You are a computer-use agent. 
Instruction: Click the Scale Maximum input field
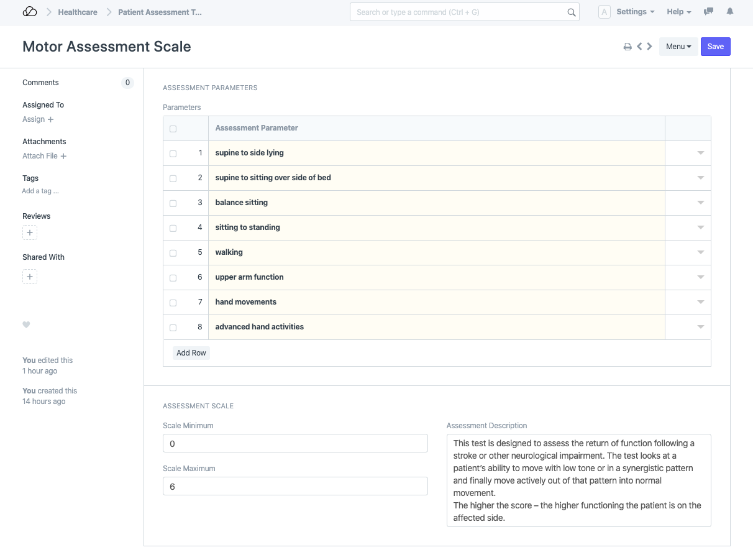click(x=295, y=486)
